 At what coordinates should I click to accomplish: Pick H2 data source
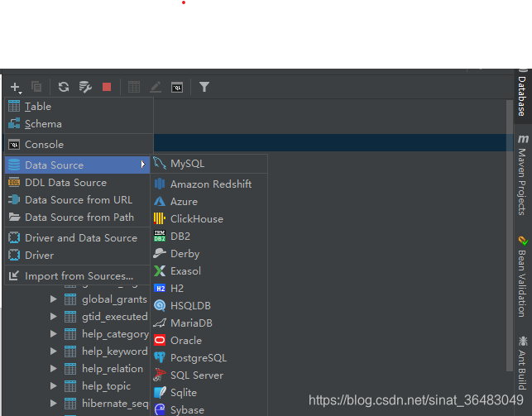click(209, 288)
